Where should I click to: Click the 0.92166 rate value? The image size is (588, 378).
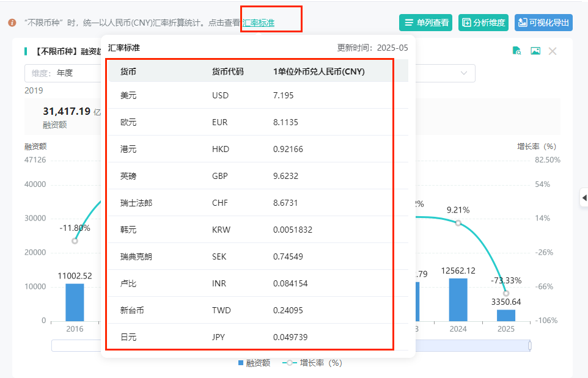(x=288, y=149)
